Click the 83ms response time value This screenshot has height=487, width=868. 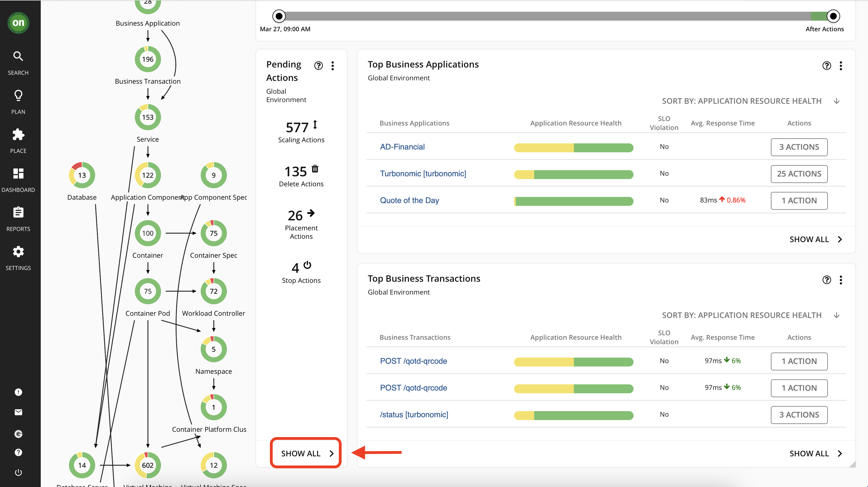(x=708, y=200)
